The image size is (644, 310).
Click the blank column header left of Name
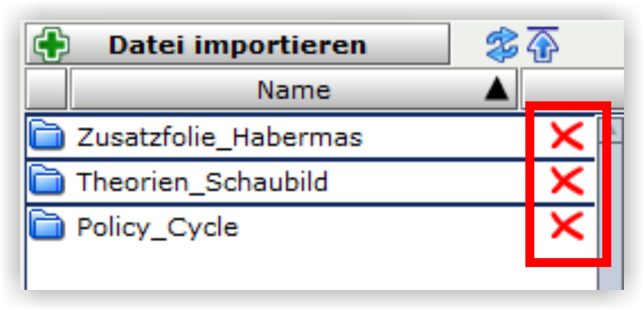46,89
